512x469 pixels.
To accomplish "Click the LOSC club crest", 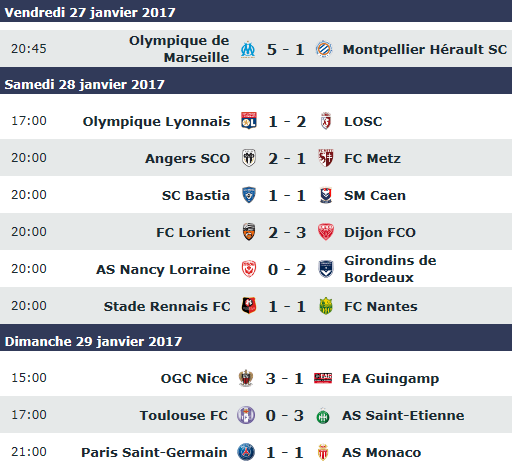I will click(326, 121).
